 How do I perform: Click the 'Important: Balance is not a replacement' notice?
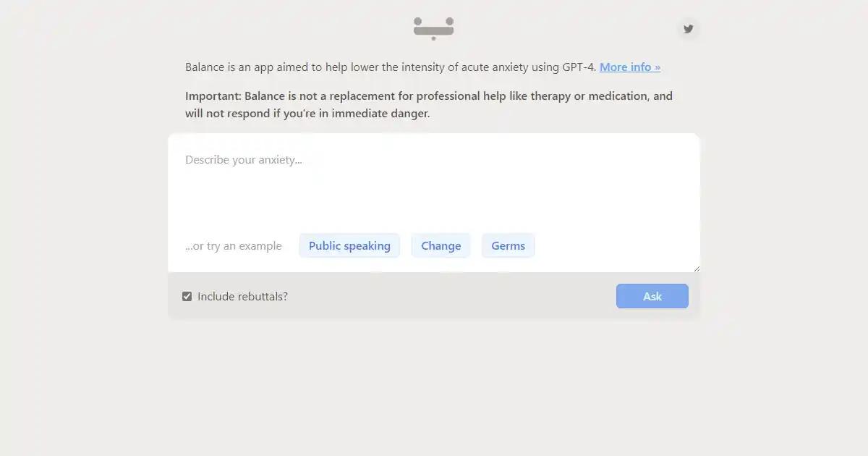pyautogui.click(x=429, y=104)
